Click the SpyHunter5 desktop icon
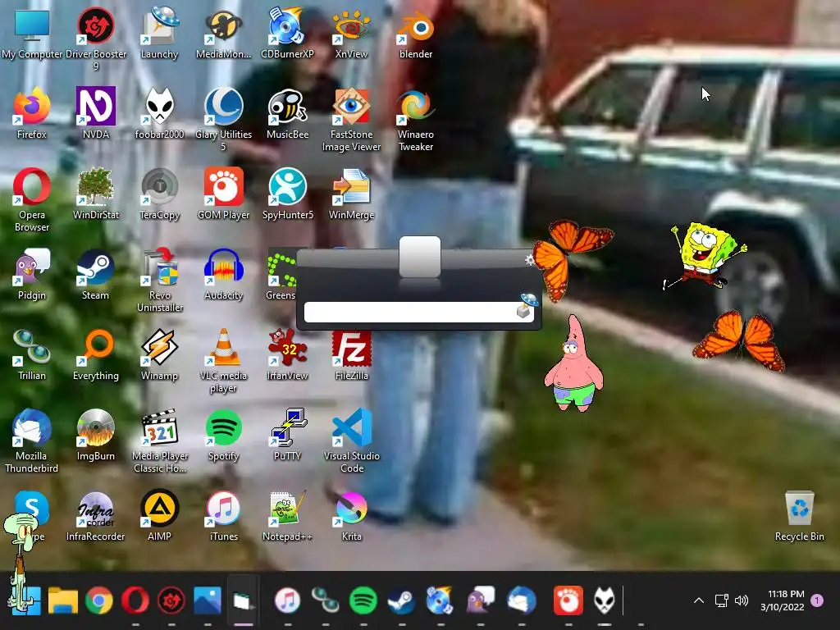Image resolution: width=840 pixels, height=630 pixels. pos(287,194)
